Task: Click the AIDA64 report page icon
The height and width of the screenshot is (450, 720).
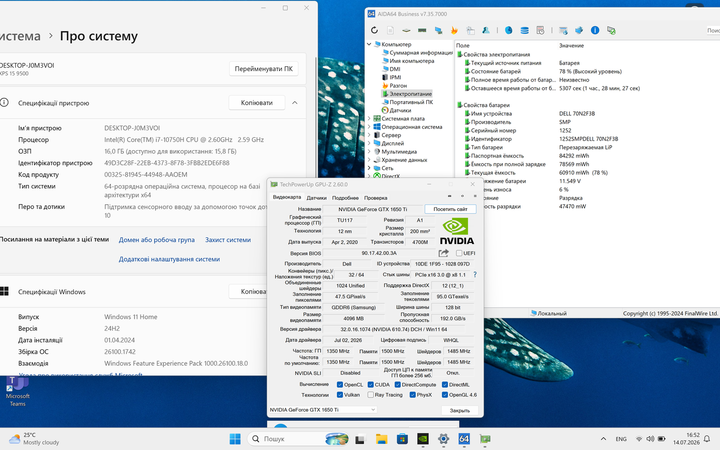Action: click(x=390, y=30)
